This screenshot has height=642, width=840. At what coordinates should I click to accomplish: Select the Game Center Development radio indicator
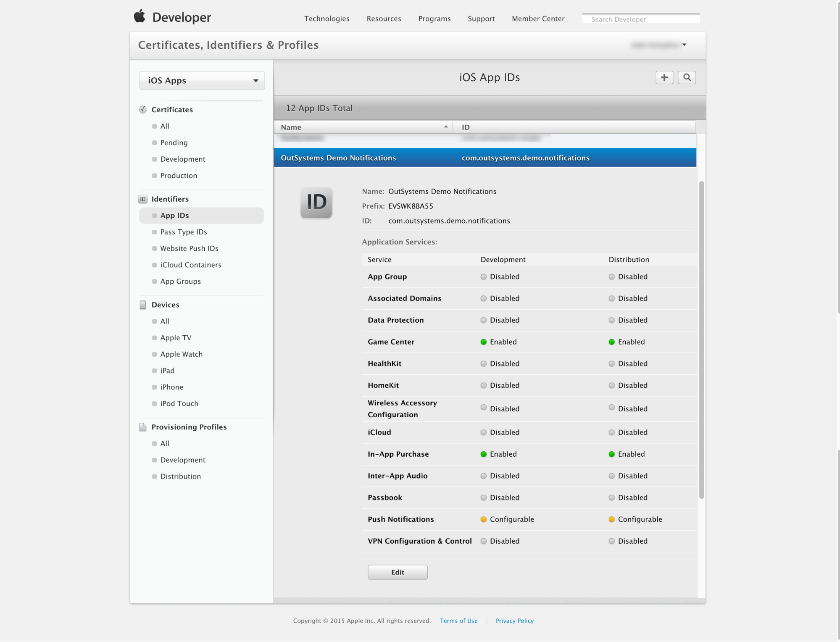pyautogui.click(x=484, y=342)
